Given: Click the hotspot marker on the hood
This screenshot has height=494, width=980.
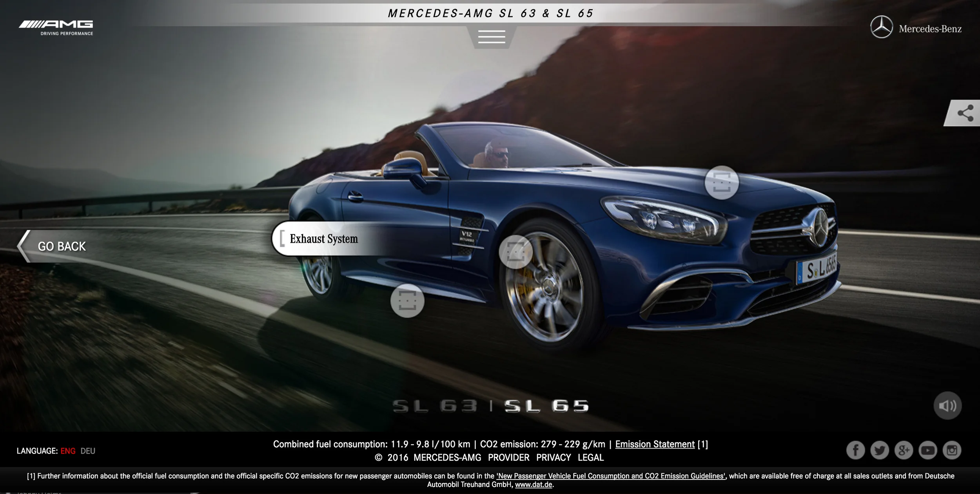Looking at the screenshot, I should coord(722,183).
